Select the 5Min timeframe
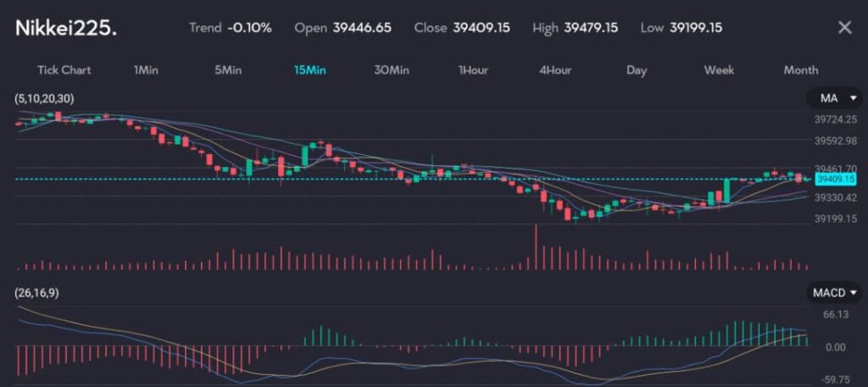 [228, 70]
